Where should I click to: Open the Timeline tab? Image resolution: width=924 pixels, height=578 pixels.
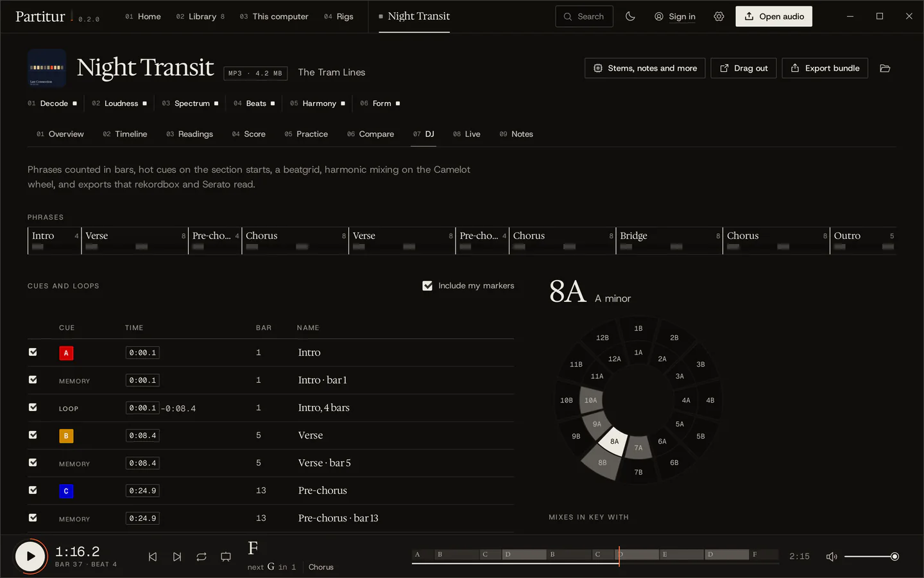tap(125, 134)
